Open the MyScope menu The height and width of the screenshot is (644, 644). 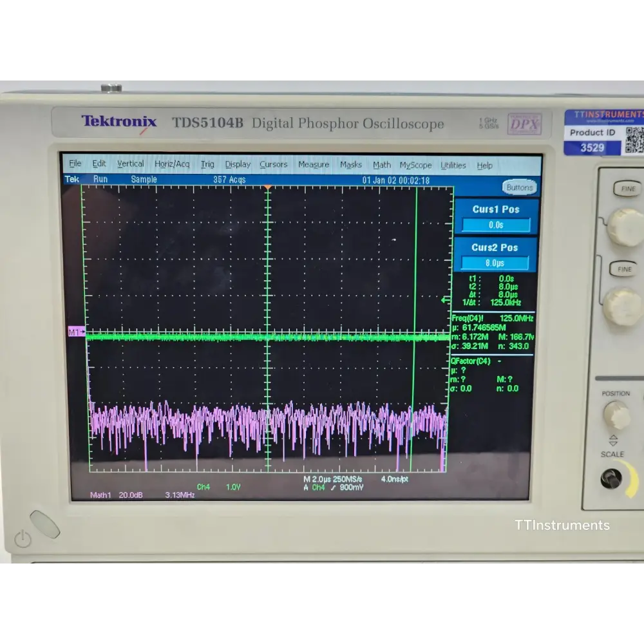[x=415, y=165]
